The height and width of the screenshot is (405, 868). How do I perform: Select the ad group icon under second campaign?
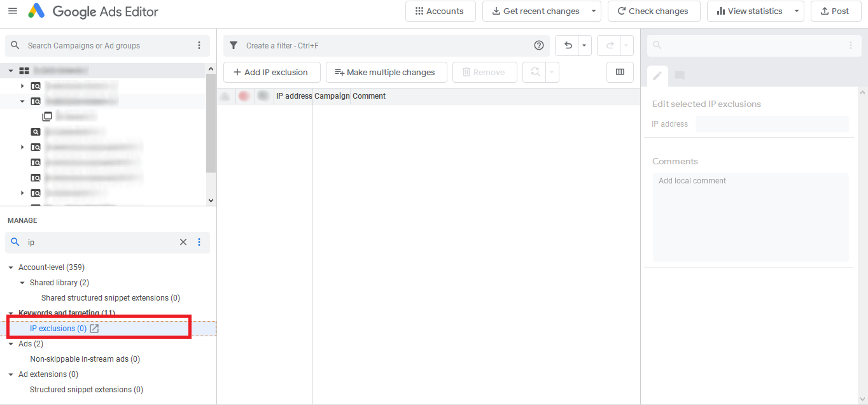47,117
